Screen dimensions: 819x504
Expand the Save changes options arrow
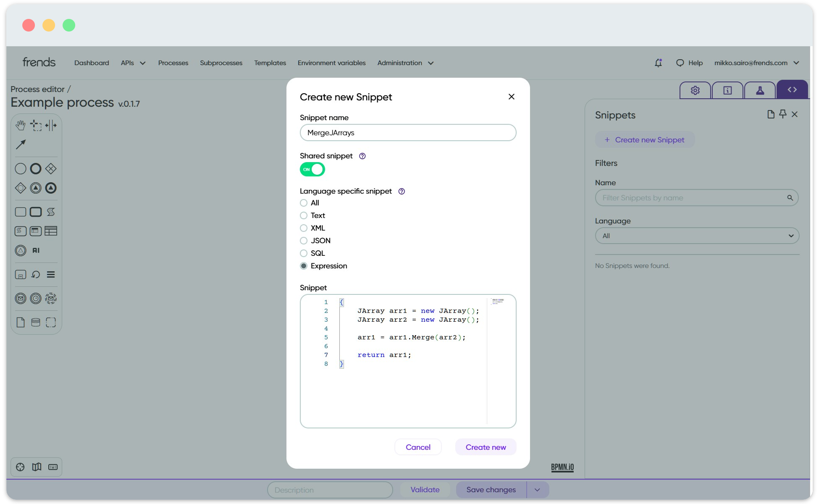tap(537, 490)
